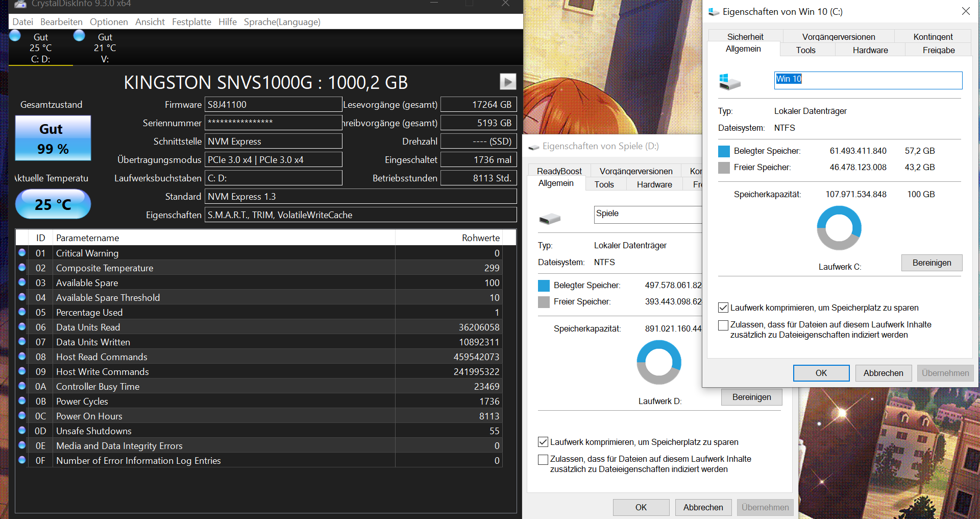Click the Laufwerk C: usage donut chart
The width and height of the screenshot is (980, 519).
839,228
